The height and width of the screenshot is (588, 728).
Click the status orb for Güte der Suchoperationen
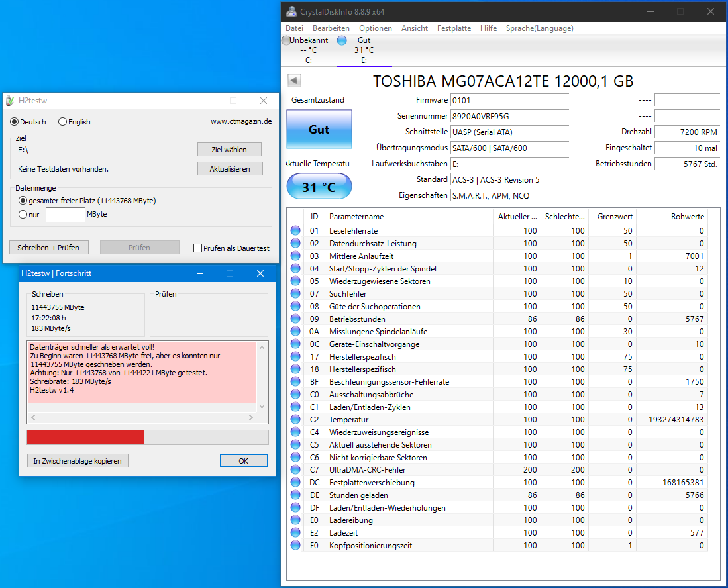[295, 306]
